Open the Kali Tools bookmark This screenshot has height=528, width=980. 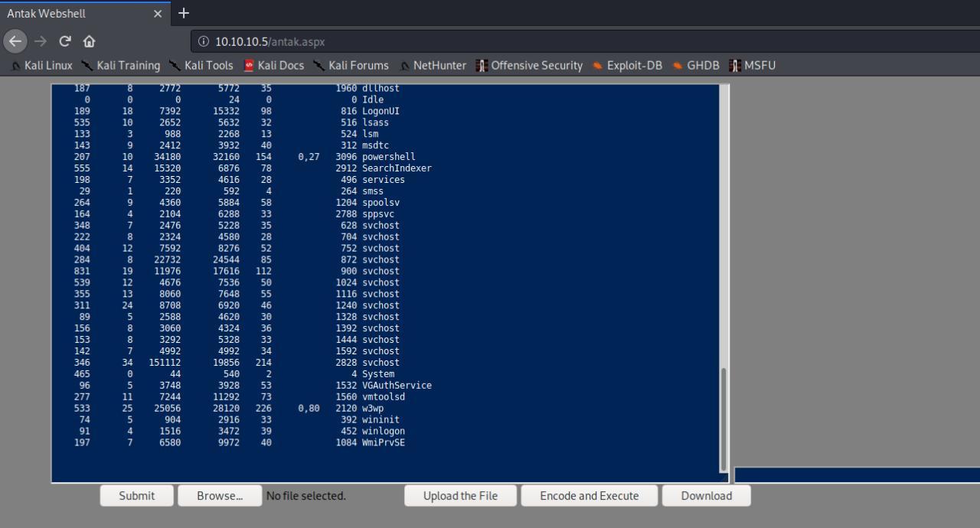[x=201, y=66]
